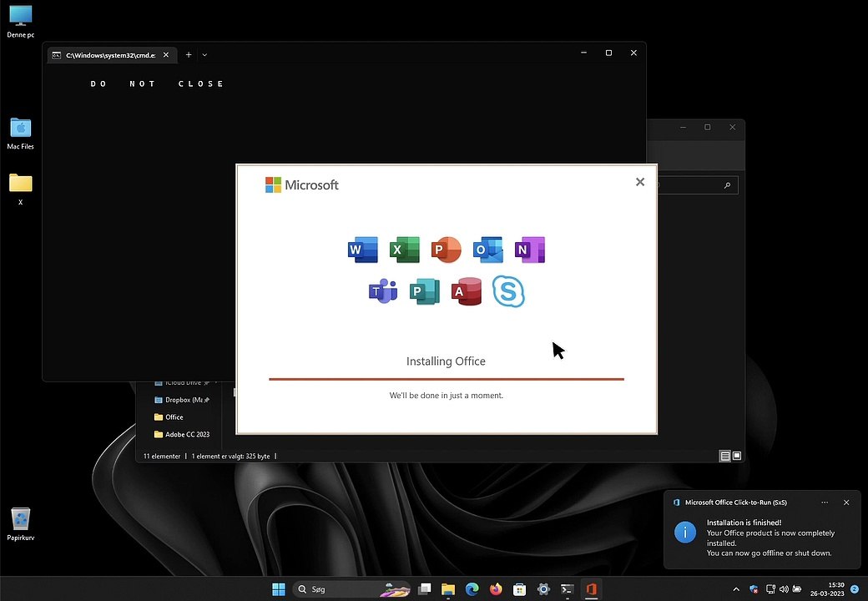Switch to Terminal on the taskbar
The width and height of the screenshot is (868, 601).
[567, 589]
